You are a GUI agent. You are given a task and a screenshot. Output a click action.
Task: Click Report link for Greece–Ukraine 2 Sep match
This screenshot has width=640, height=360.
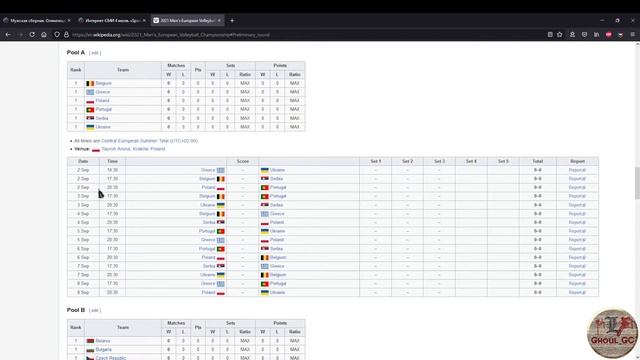coord(577,170)
